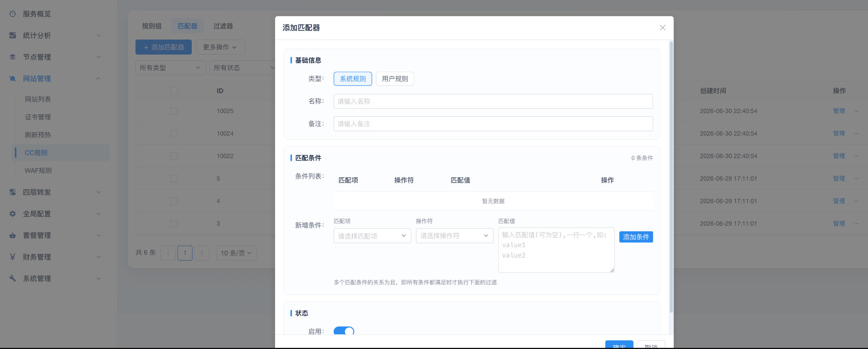Click 管理 link for row ID 5

point(839,178)
